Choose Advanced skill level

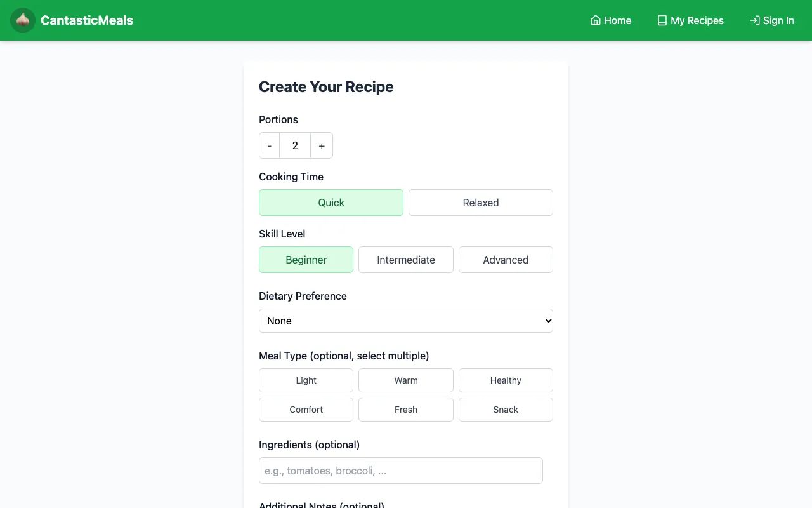click(506, 260)
